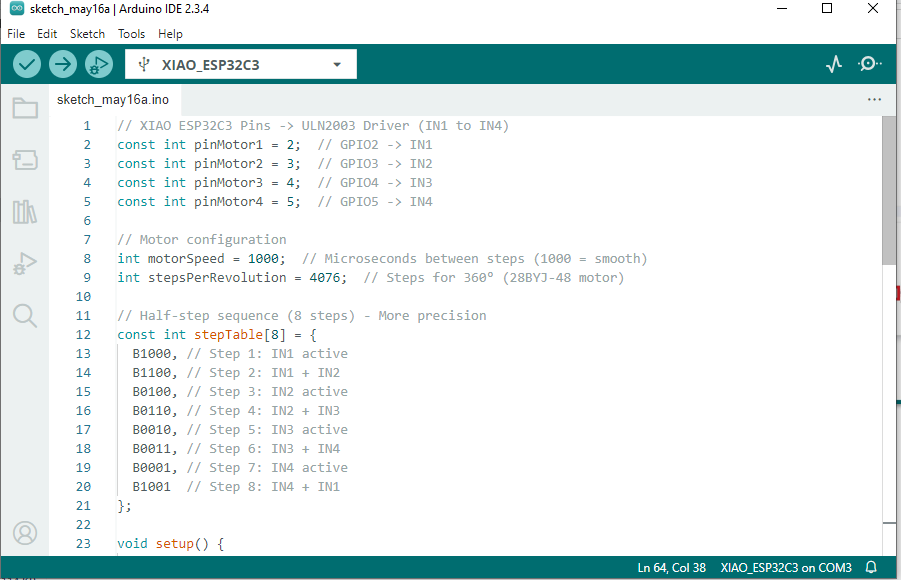Click the Verify sketch checkmark button
Screen dimensions: 901x580
(x=27, y=64)
